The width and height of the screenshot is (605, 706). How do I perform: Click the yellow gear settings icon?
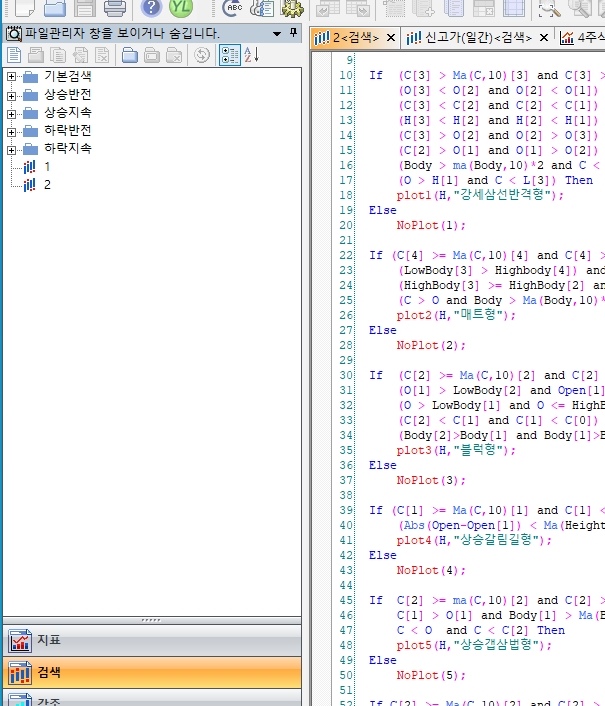(291, 9)
